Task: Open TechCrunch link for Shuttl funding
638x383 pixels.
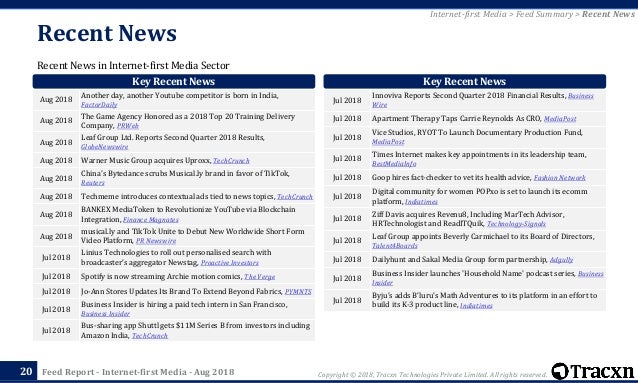Action: coord(150,336)
